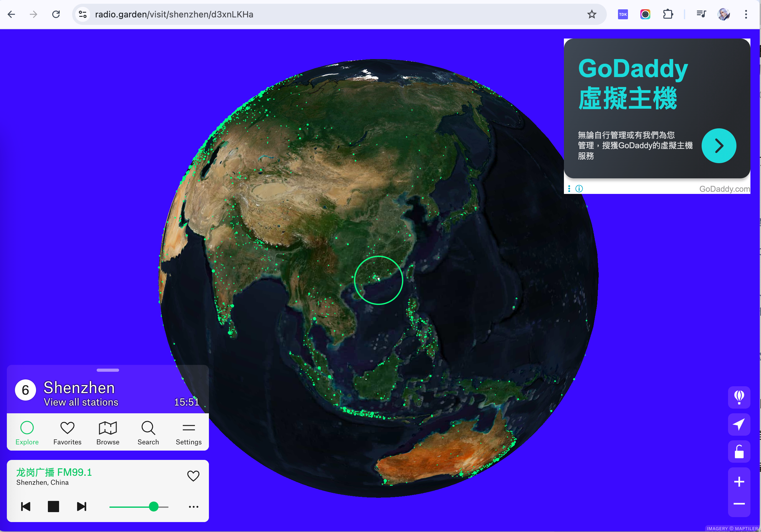
Task: Skip to the next station
Action: 81,507
